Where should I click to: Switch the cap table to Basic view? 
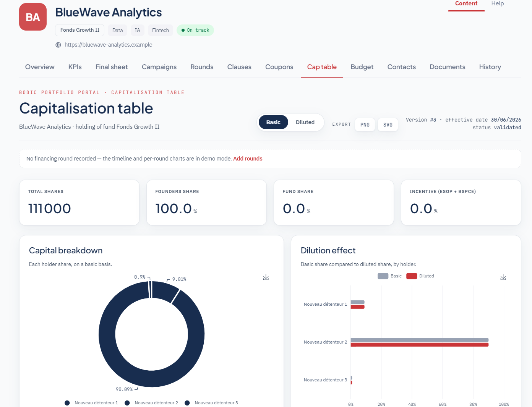click(x=273, y=122)
